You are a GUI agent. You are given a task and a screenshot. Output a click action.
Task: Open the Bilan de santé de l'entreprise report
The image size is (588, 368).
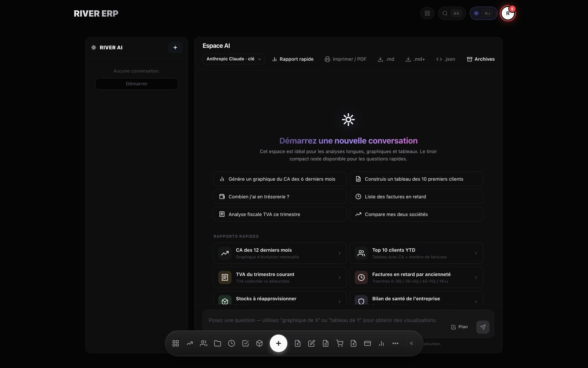(416, 298)
